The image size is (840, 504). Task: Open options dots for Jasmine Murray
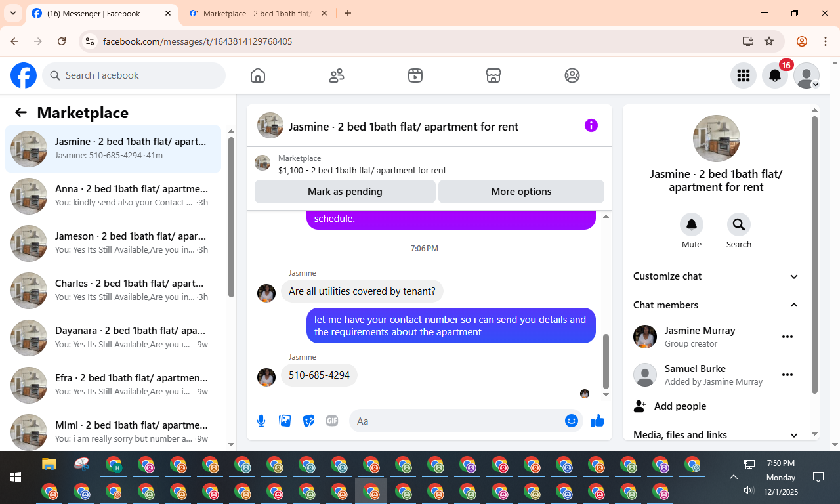click(x=787, y=337)
